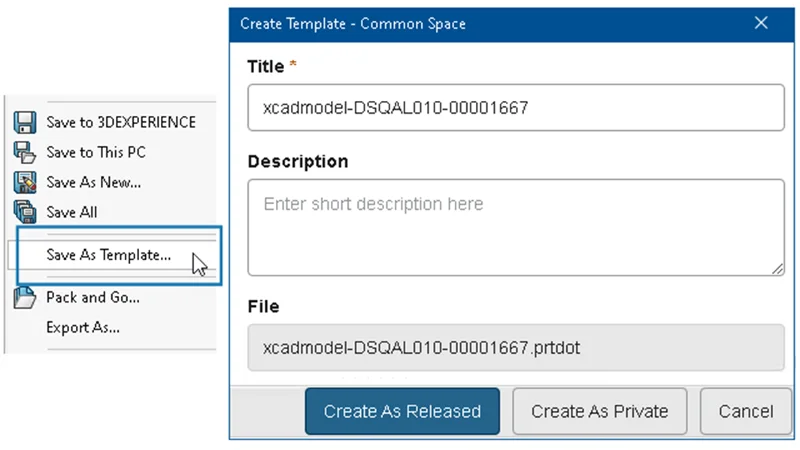Click the File name field with .prtdot
Image resolution: width=800 pixels, height=450 pixels.
pos(515,349)
